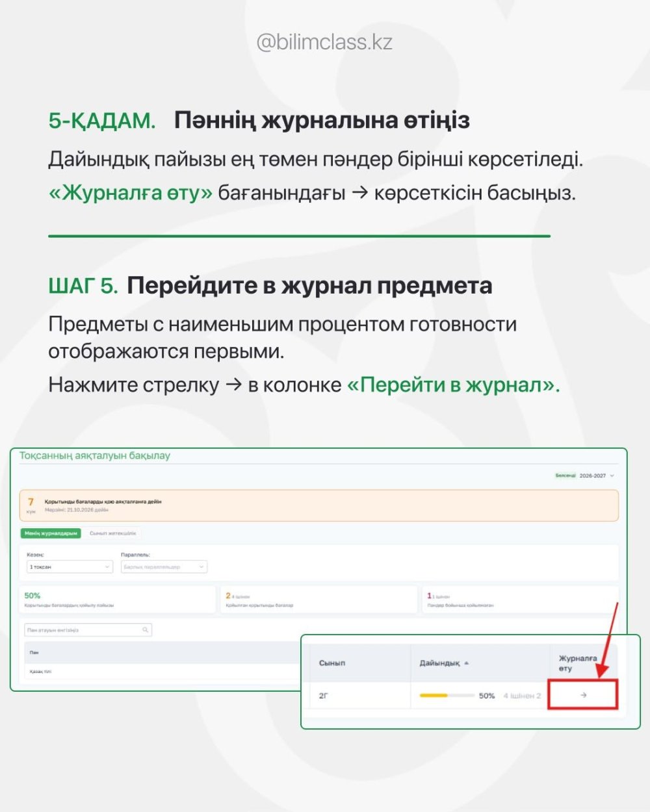Switch to Сынып жетекшілік tab

pos(112,533)
